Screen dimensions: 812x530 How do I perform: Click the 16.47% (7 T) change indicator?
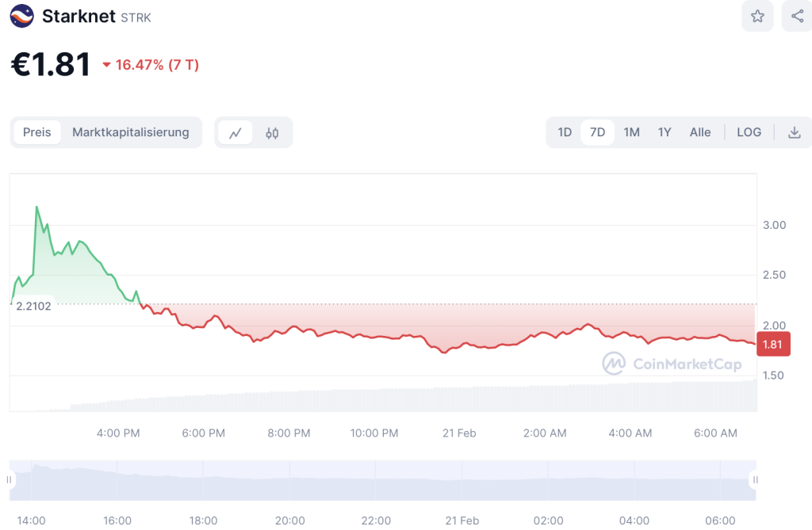pos(157,65)
